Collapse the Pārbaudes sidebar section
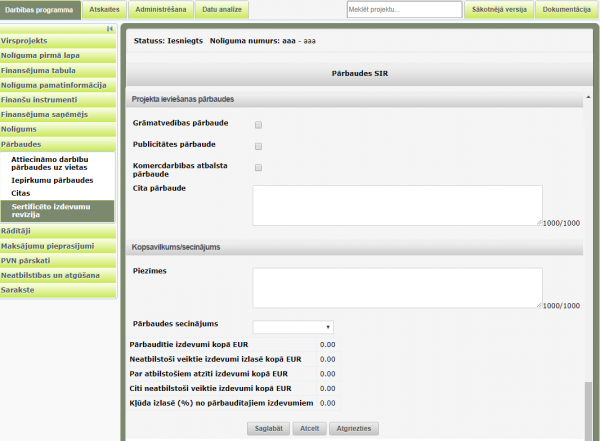 point(58,145)
